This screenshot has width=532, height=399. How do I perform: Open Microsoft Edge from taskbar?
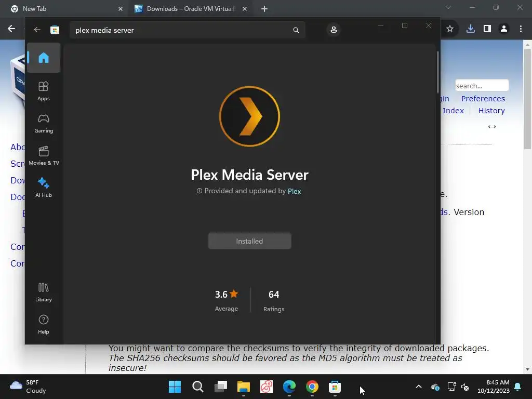(x=289, y=387)
